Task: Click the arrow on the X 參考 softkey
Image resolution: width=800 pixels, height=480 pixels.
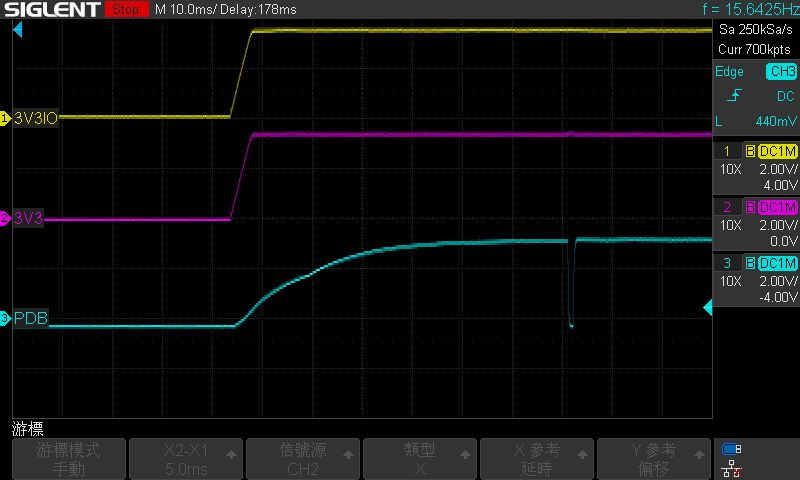Action: pos(582,454)
